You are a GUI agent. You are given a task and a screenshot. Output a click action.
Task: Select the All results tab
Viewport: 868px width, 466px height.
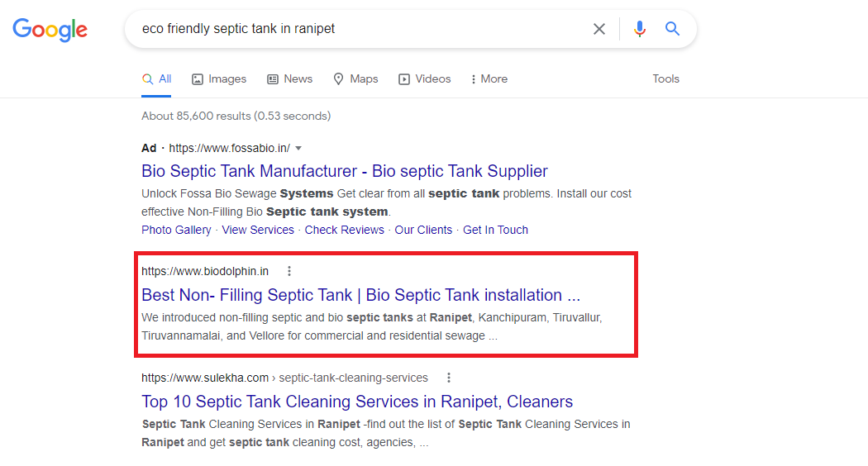click(x=157, y=79)
